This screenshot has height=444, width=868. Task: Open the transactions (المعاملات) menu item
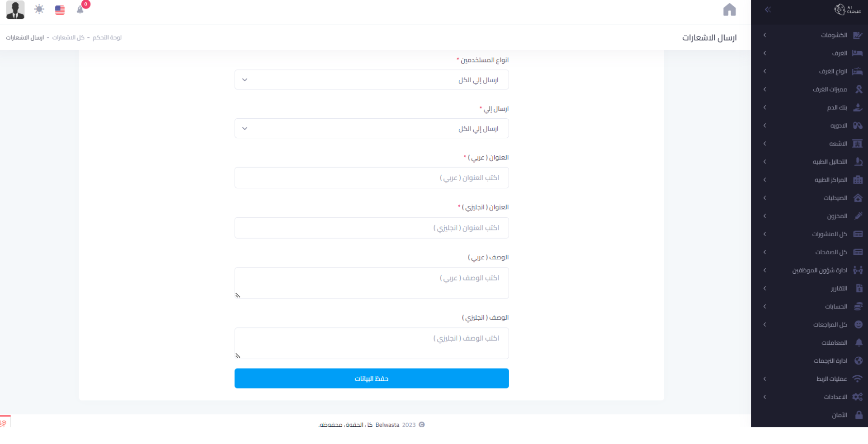[x=834, y=343]
